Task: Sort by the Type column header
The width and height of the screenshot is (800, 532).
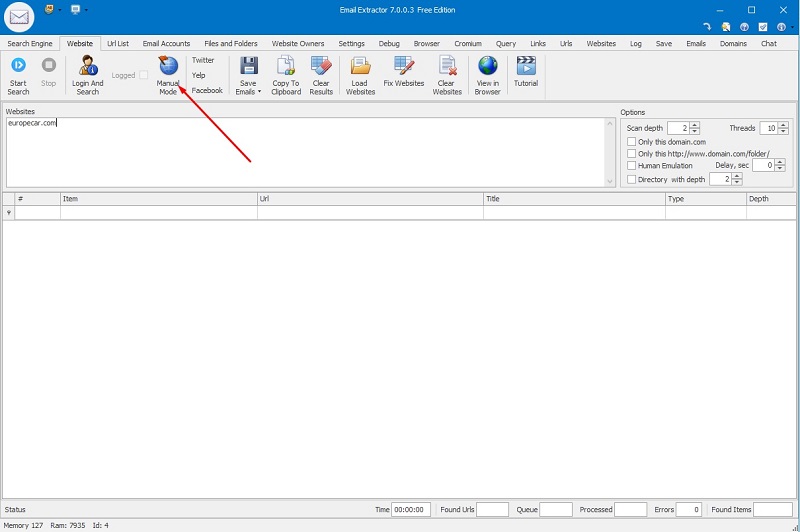Action: pyautogui.click(x=706, y=199)
